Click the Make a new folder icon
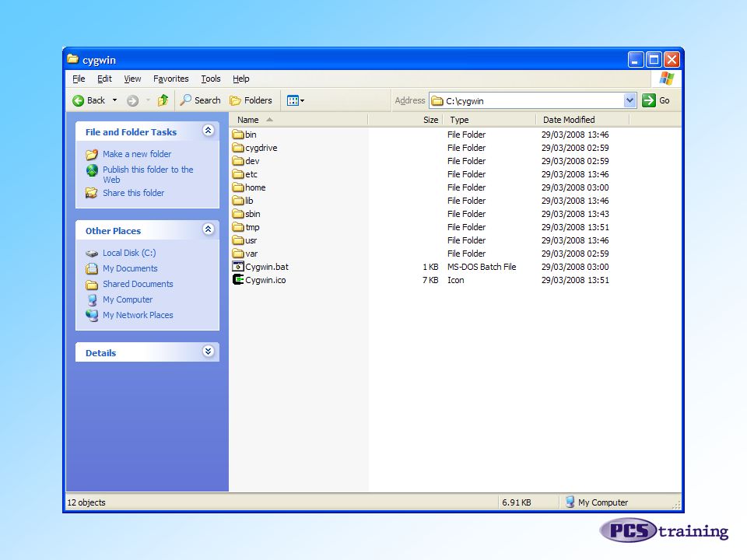747x560 pixels. pyautogui.click(x=92, y=154)
